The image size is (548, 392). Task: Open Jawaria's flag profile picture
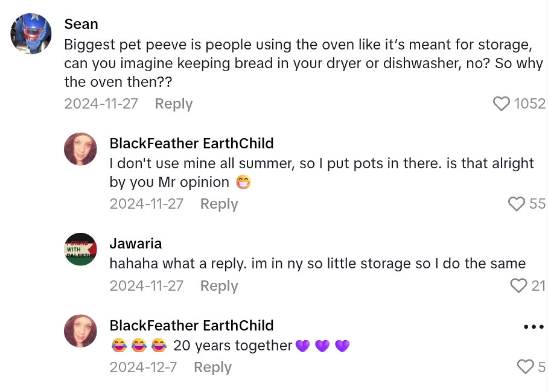pos(80,249)
